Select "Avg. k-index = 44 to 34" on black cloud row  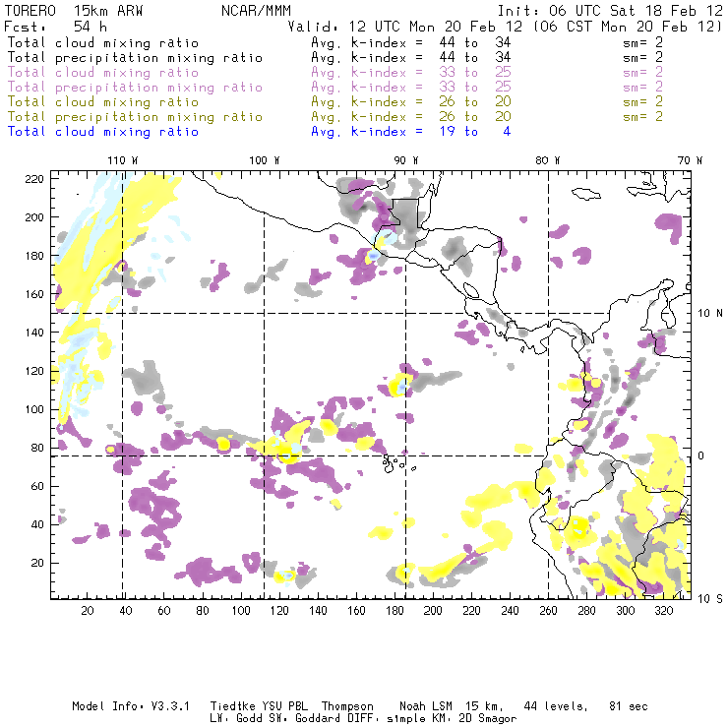pos(411,43)
